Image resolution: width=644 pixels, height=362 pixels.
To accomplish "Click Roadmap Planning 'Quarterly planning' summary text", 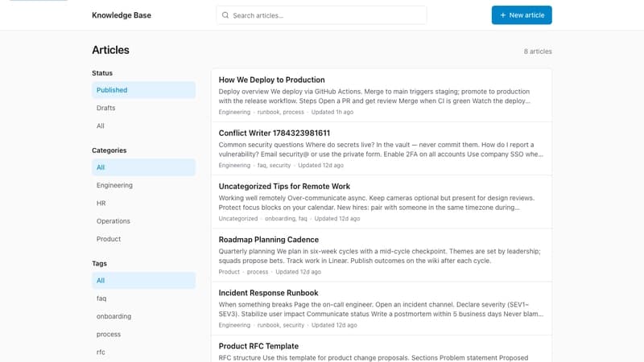I will tap(379, 256).
